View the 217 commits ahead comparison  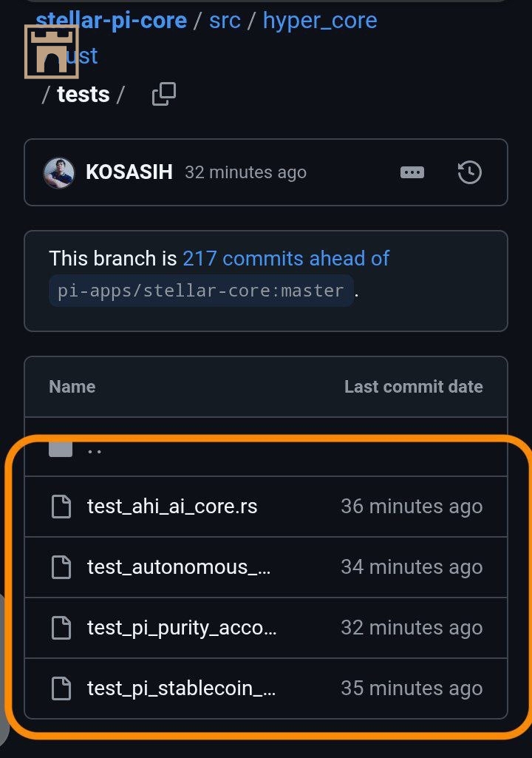pos(286,258)
